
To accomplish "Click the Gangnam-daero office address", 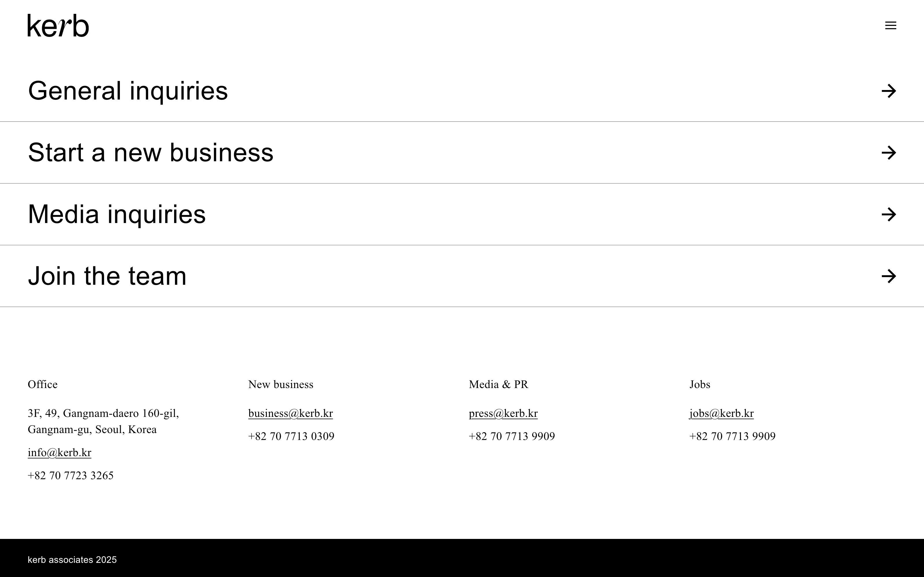I will [103, 421].
